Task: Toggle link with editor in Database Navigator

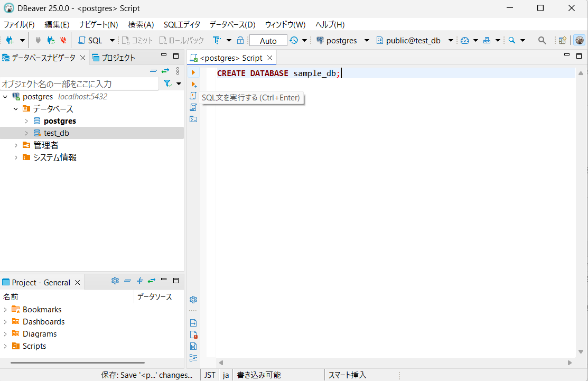Action: (165, 71)
